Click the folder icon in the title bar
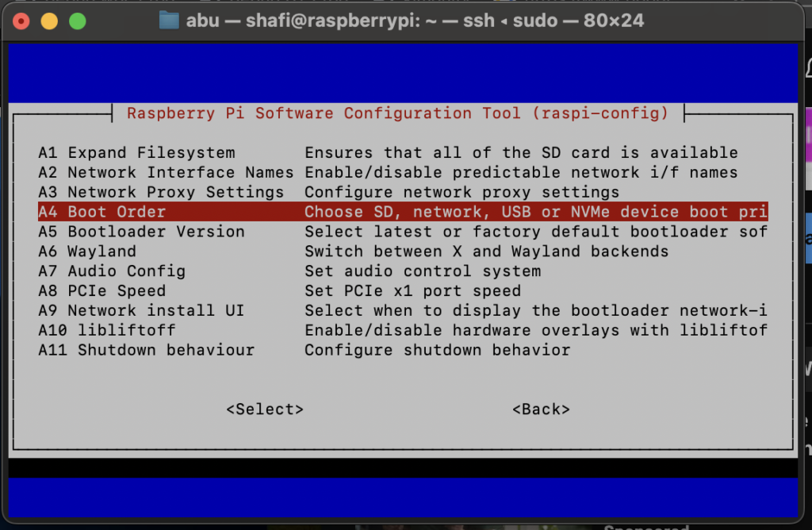Image resolution: width=812 pixels, height=530 pixels. click(169, 21)
